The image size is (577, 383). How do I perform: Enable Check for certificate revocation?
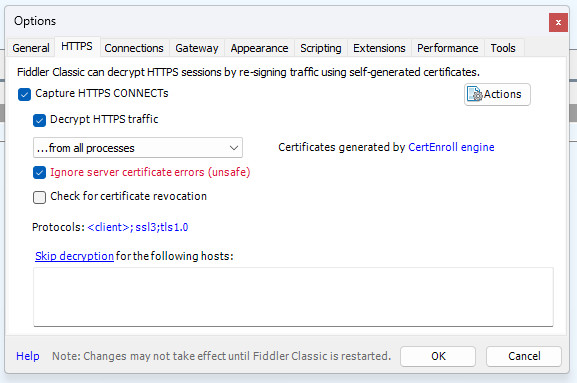pos(39,197)
